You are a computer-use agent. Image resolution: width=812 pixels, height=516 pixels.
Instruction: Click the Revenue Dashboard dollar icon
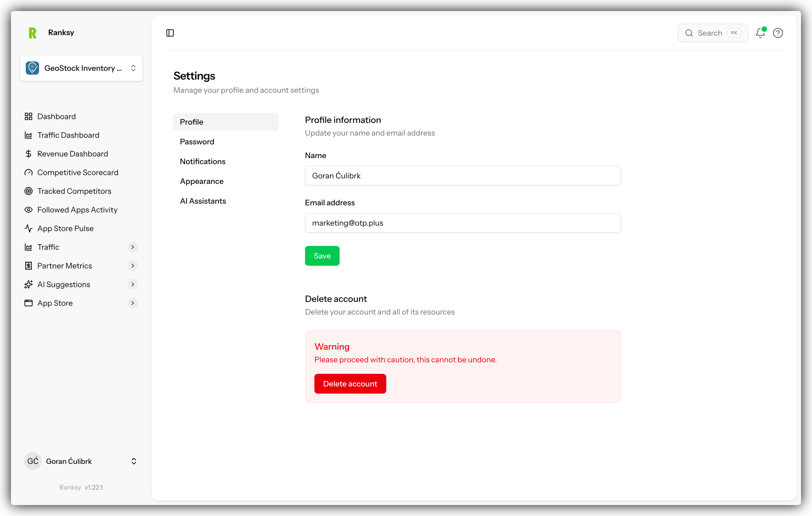tap(29, 154)
